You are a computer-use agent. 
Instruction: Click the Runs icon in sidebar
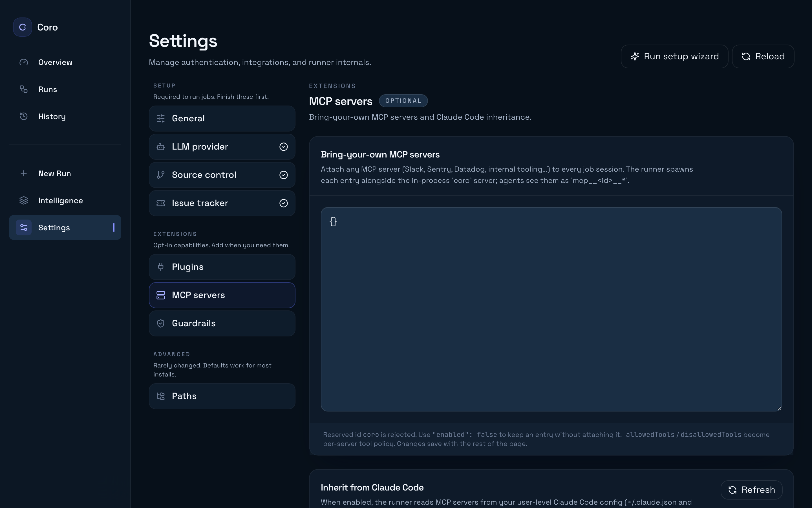click(x=23, y=89)
